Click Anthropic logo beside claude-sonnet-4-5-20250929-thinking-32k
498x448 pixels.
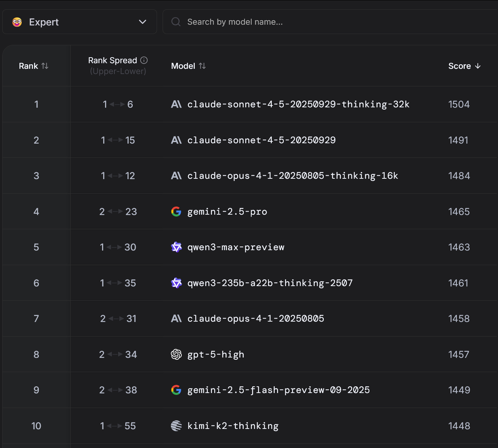click(176, 104)
